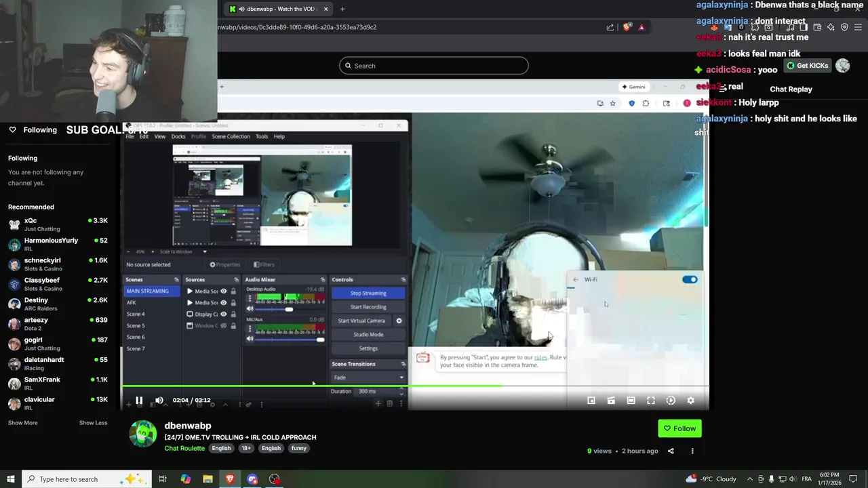Open the xQc recommended channel
This screenshot has height=488, width=868.
click(x=58, y=224)
